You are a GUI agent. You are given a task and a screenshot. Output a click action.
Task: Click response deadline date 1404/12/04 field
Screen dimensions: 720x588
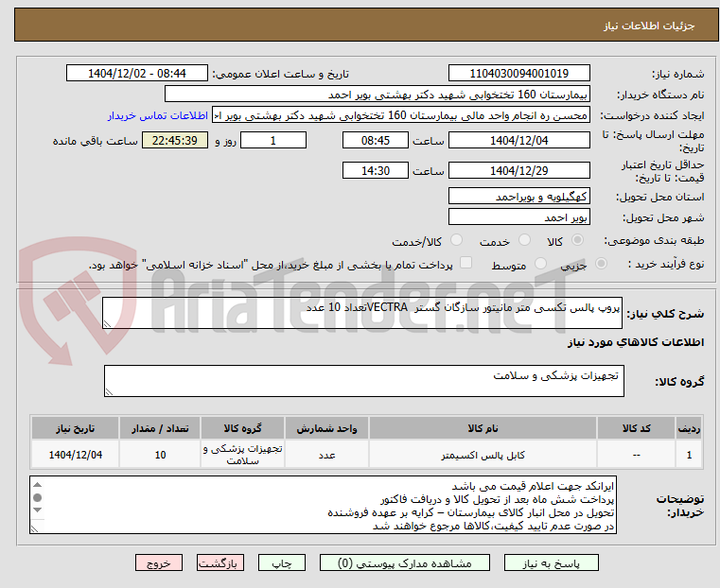tap(518, 140)
